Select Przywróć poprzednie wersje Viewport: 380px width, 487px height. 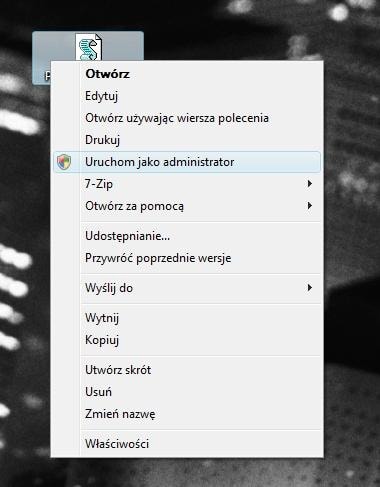pos(187,258)
